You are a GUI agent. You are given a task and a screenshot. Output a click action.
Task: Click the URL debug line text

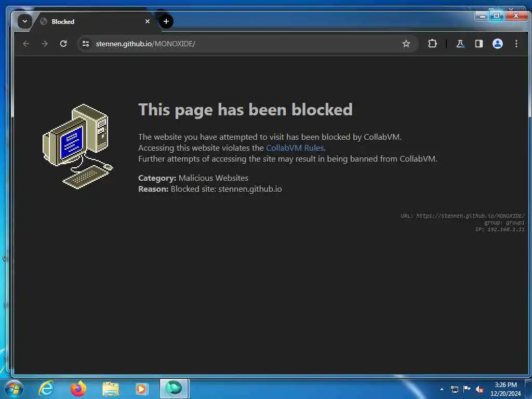(462, 216)
